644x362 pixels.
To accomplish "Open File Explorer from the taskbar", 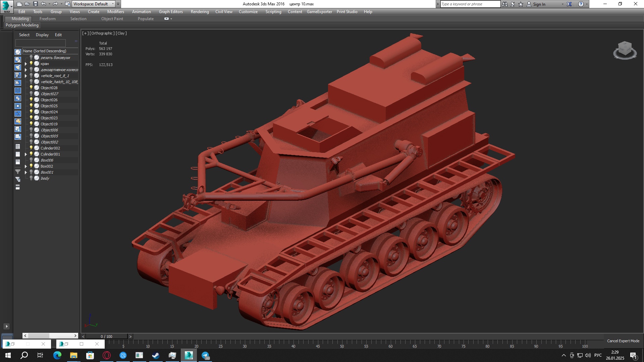I will (73, 355).
